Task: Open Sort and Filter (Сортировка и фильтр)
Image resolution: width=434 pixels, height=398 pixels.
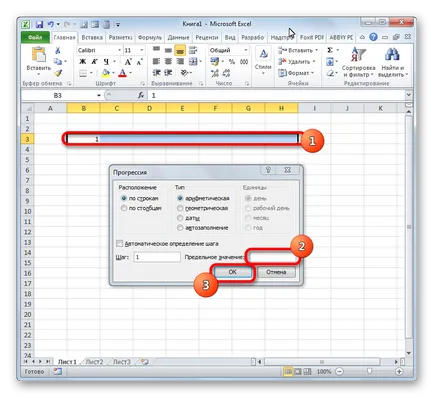Action: coord(358,62)
